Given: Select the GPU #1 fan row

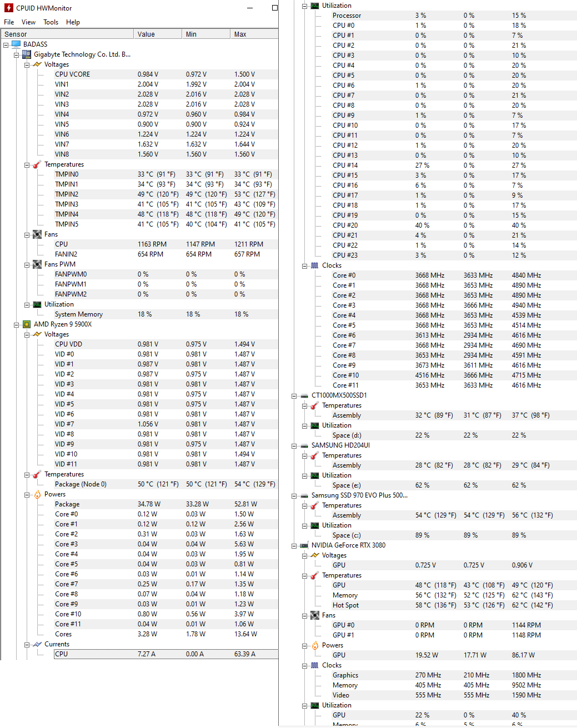Looking at the screenshot, I should tap(454, 635).
